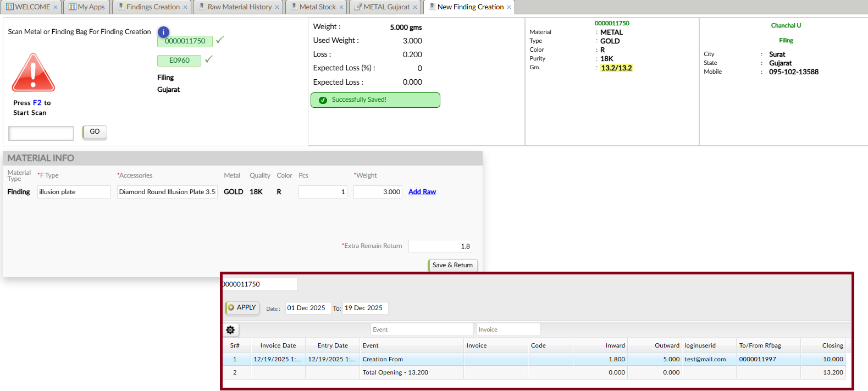The height and width of the screenshot is (391, 868).
Task: Open the To date field 19 Dec 2025
Action: point(365,308)
